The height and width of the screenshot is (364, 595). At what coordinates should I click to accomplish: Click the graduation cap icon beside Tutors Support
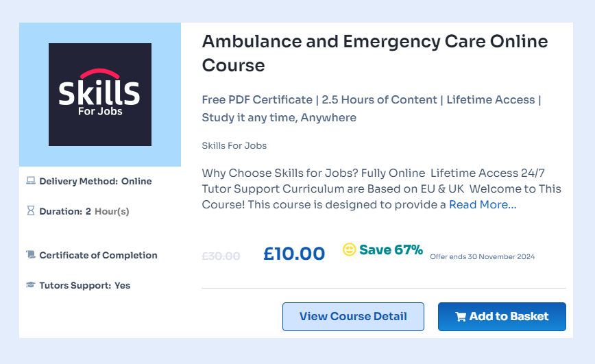(30, 285)
